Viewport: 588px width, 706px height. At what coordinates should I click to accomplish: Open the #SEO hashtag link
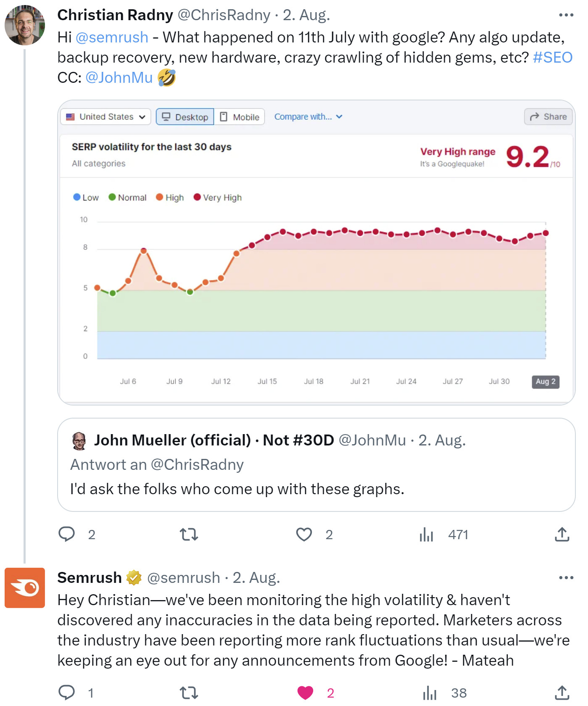tap(553, 57)
